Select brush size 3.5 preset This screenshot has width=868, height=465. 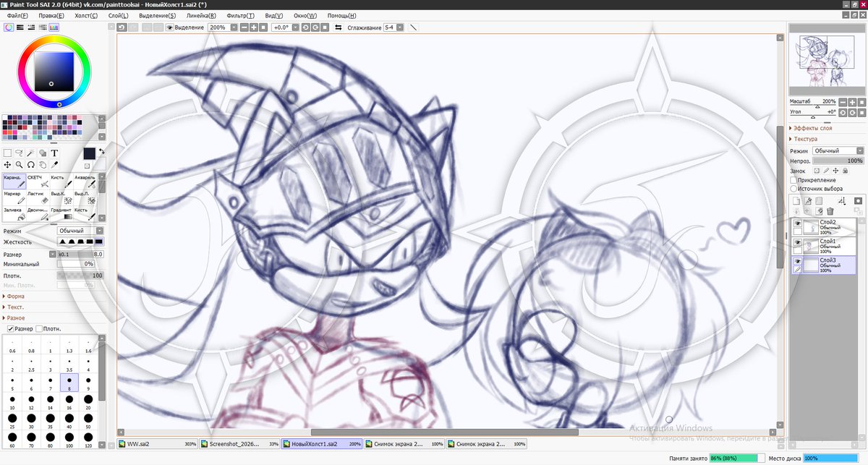(69, 364)
